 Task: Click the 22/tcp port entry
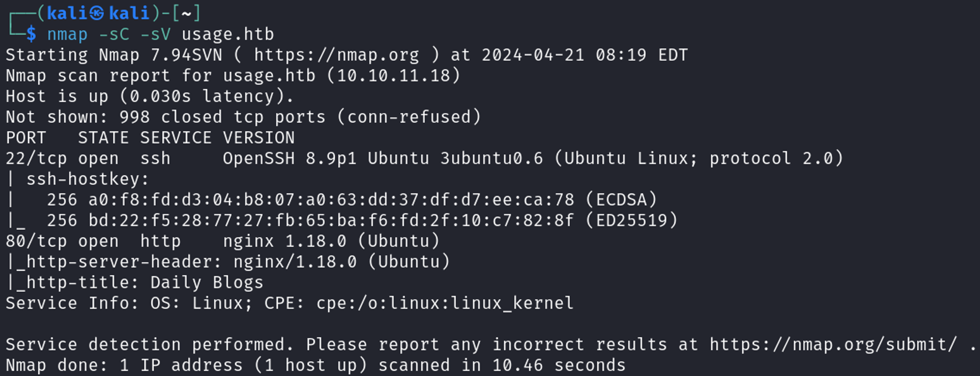[x=36, y=159]
